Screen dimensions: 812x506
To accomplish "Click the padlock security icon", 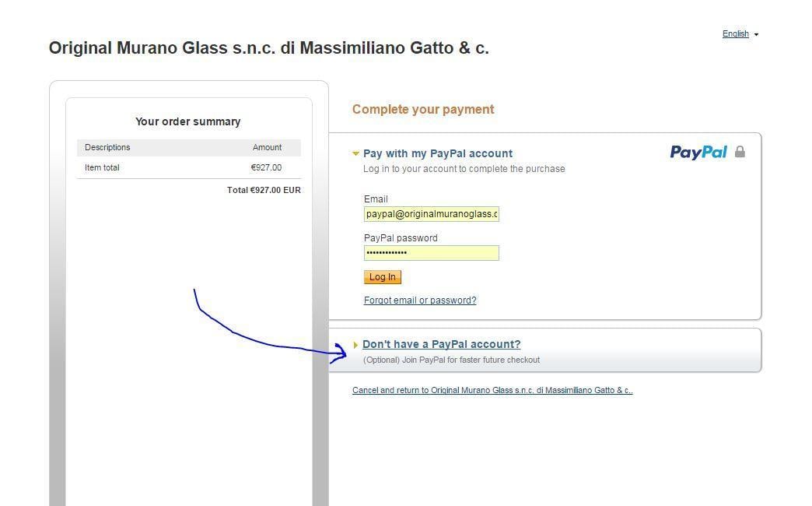I will tap(740, 152).
